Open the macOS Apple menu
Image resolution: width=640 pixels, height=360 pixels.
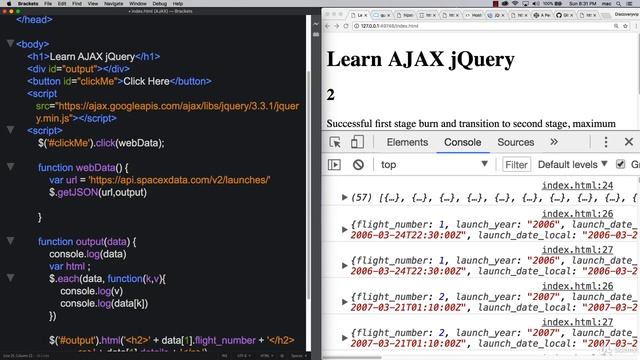(x=9, y=3)
